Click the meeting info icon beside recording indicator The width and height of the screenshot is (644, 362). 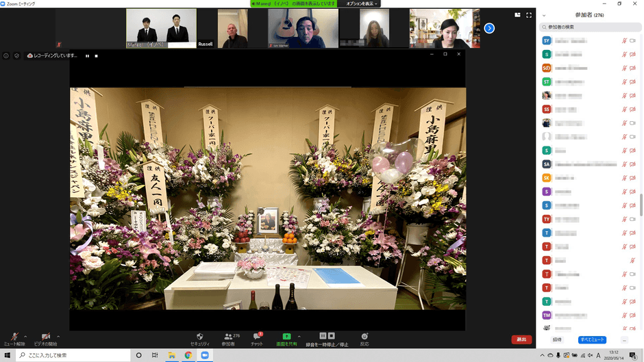point(6,55)
